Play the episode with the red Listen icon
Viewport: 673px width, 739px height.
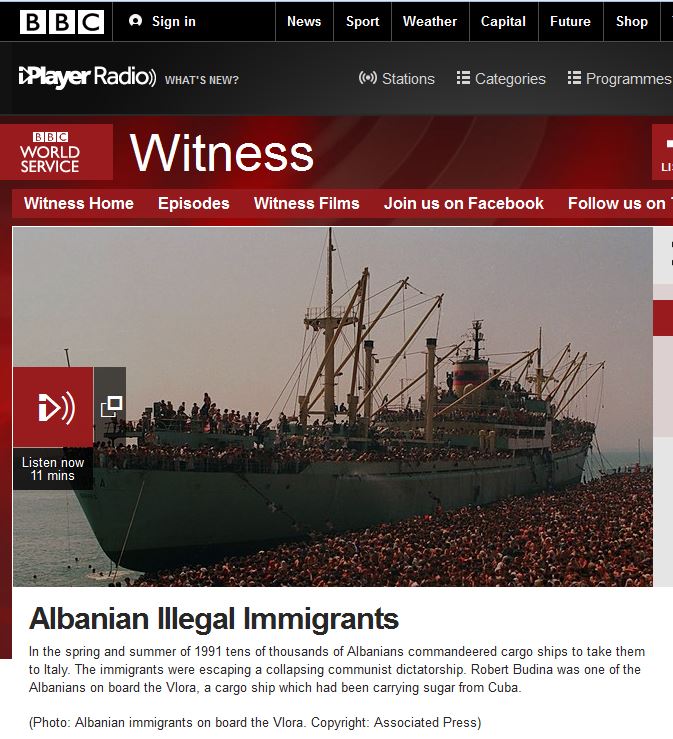53,407
